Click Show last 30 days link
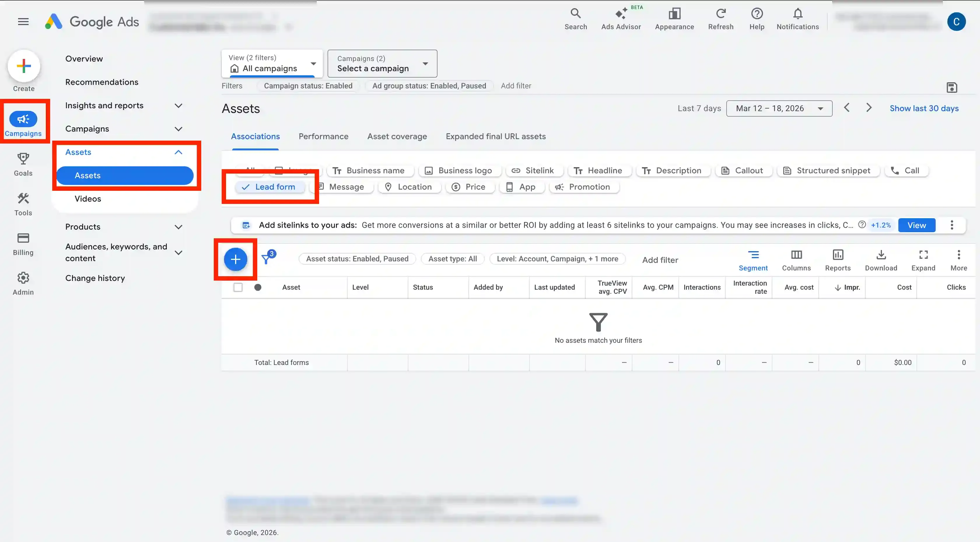This screenshot has height=542, width=980. coord(924,109)
